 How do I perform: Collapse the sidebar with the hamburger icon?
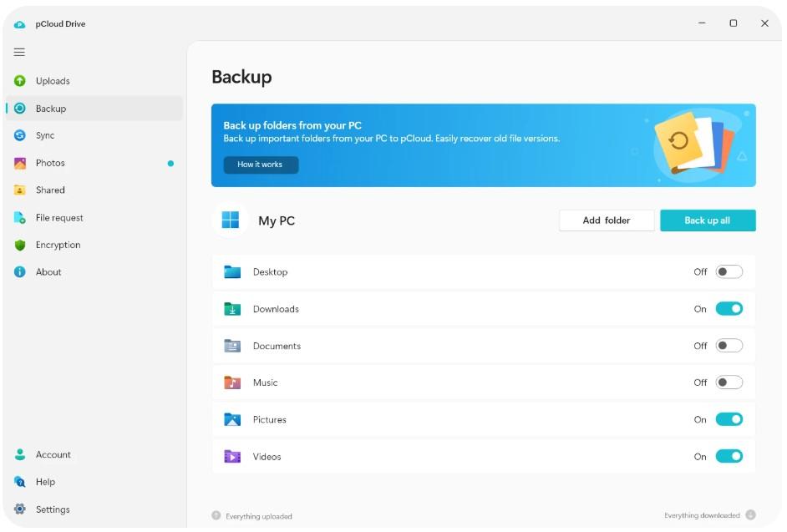click(x=19, y=52)
